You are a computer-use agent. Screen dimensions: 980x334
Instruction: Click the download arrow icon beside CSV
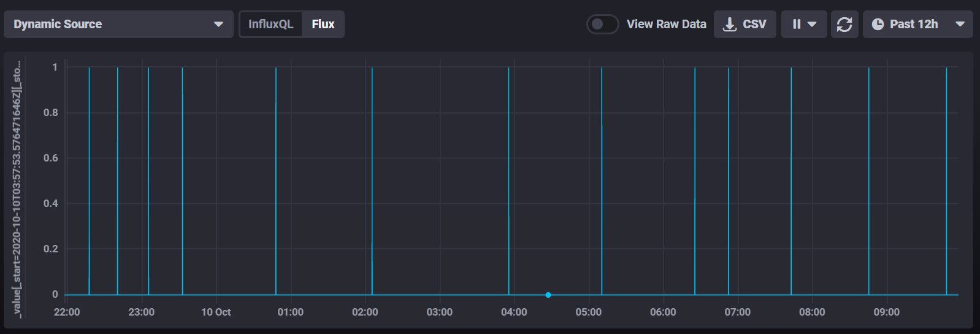tap(730, 24)
